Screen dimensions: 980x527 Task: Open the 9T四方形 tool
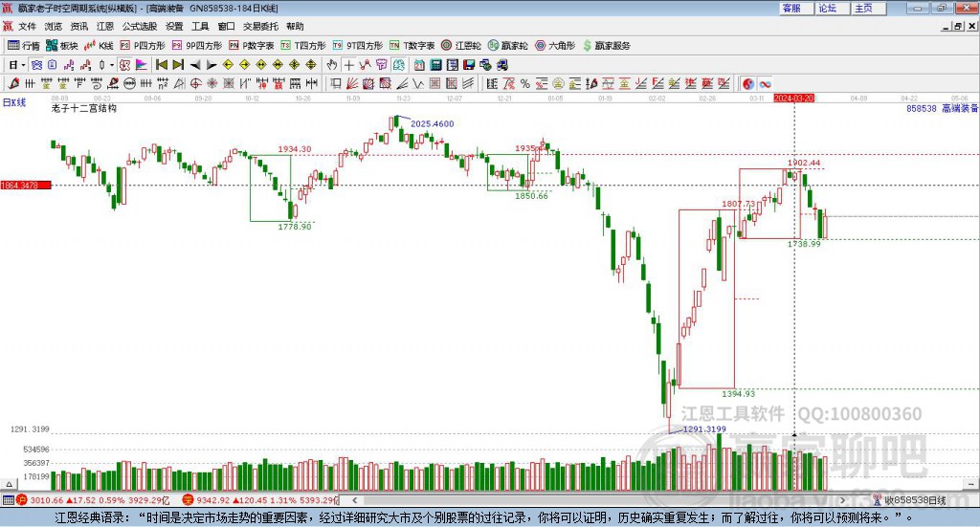coord(358,46)
